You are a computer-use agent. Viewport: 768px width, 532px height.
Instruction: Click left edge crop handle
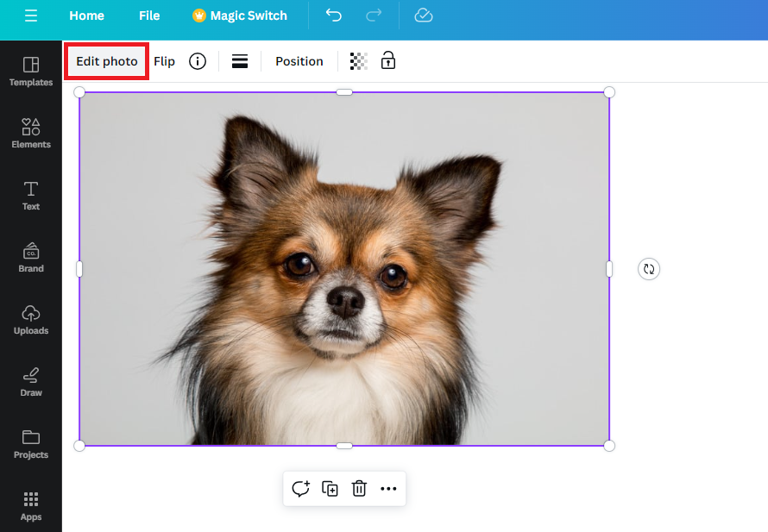[x=79, y=269]
